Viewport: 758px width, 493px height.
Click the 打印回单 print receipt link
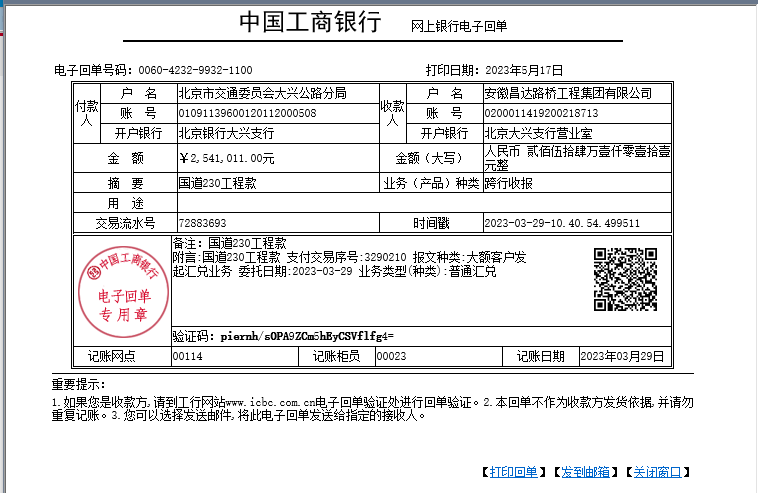513,472
